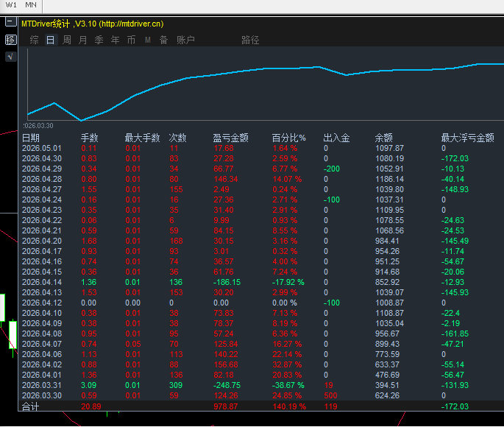Click the 2026.04.12 date cell
The height and width of the screenshot is (427, 504).
41,303
